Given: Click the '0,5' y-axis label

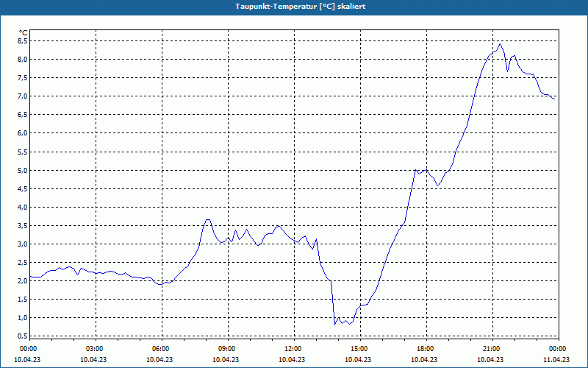Looking at the screenshot, I should pyautogui.click(x=23, y=336).
